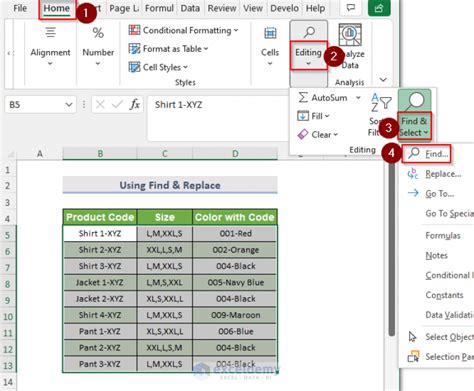Click cell containing 002-Orange
474x391 pixels.
coord(235,250)
